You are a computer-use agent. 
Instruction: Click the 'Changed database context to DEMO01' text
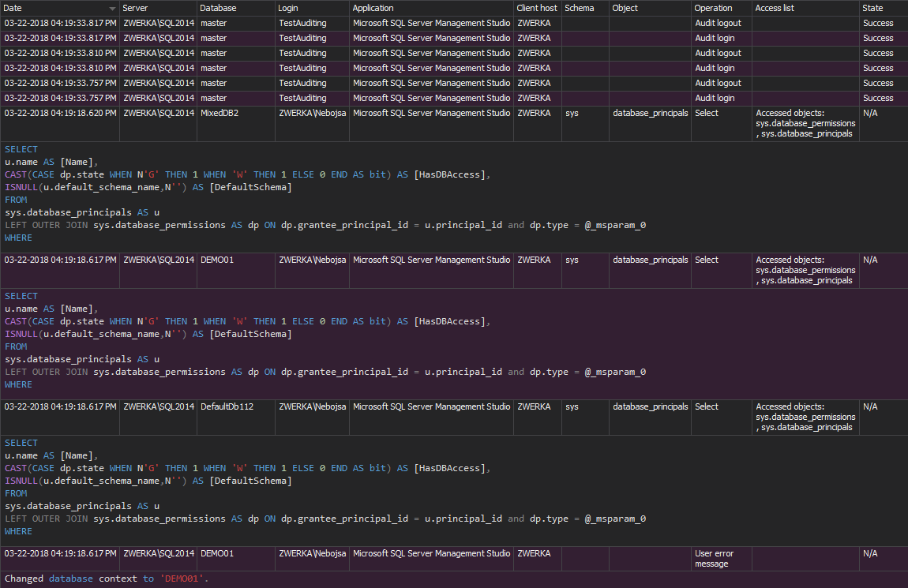(x=107, y=579)
